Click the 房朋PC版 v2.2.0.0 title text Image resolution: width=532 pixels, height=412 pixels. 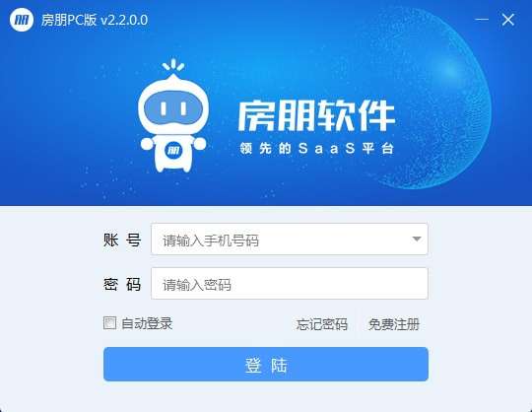pos(95,20)
